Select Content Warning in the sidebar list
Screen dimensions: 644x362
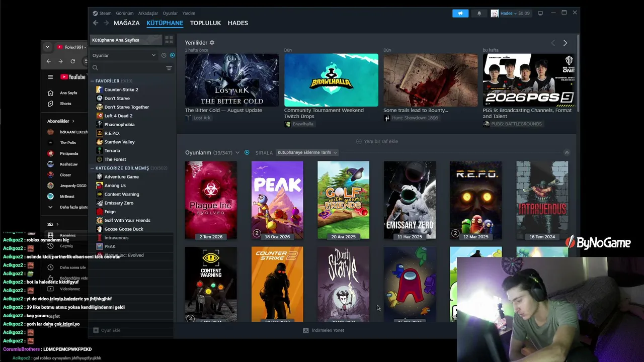[122, 194]
